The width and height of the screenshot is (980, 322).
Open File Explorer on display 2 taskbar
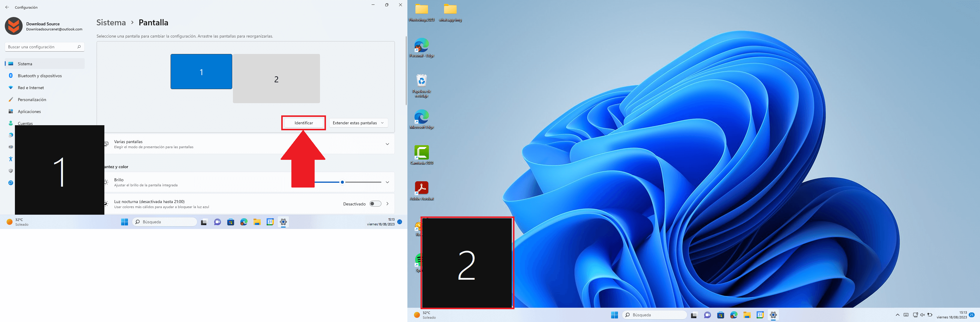point(747,315)
